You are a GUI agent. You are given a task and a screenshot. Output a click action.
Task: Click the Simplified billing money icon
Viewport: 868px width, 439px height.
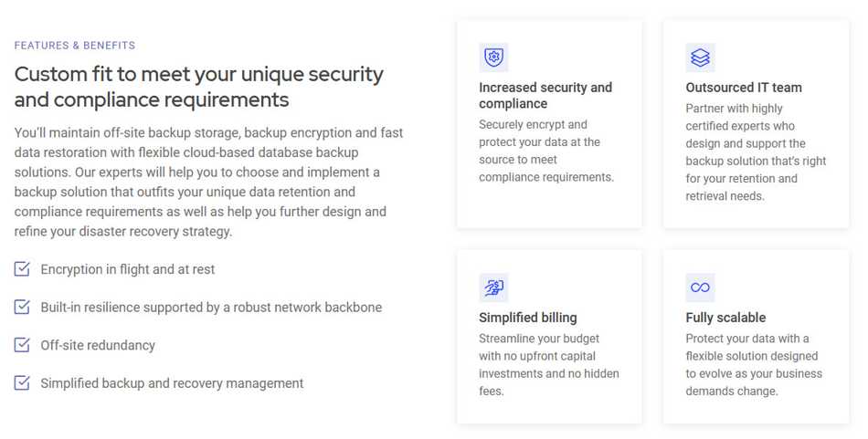click(x=493, y=287)
